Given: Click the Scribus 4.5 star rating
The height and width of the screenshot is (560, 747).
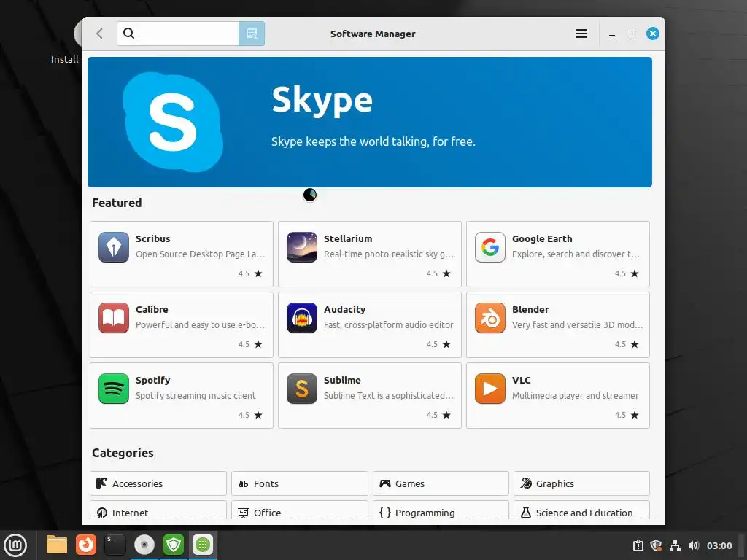Looking at the screenshot, I should coord(250,273).
